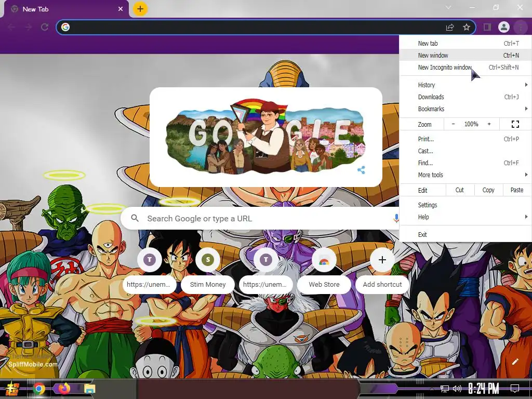The height and width of the screenshot is (399, 532).
Task: Open the Stim Money shortcut
Action: coord(208,271)
